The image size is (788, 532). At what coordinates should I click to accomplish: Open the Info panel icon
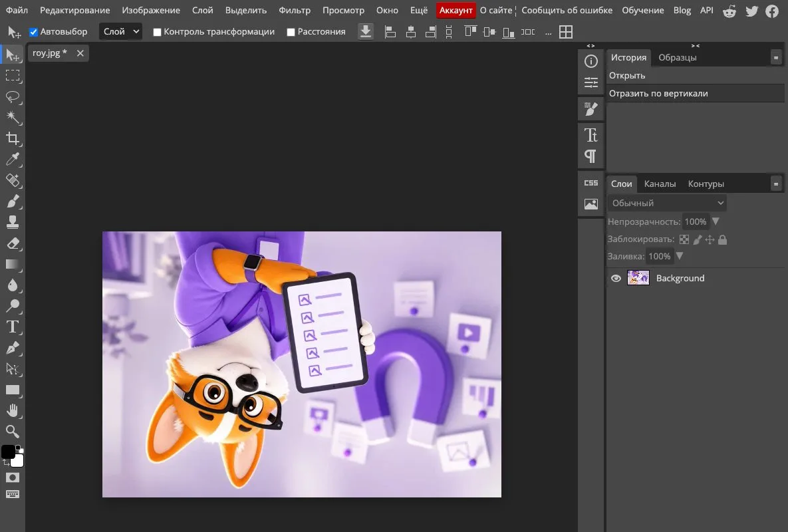point(591,61)
